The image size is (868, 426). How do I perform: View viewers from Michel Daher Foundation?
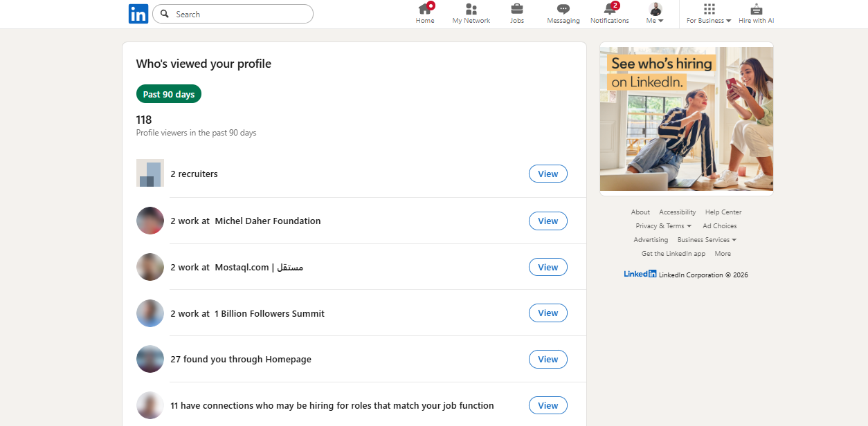point(548,221)
